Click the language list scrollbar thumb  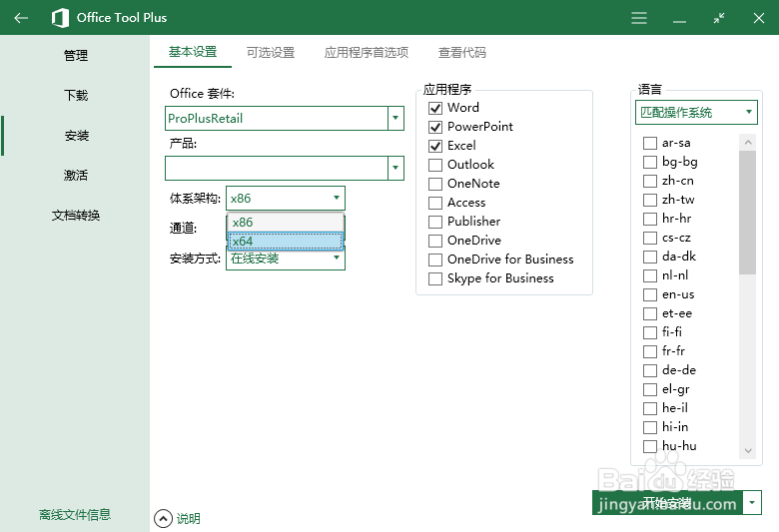[x=747, y=213]
